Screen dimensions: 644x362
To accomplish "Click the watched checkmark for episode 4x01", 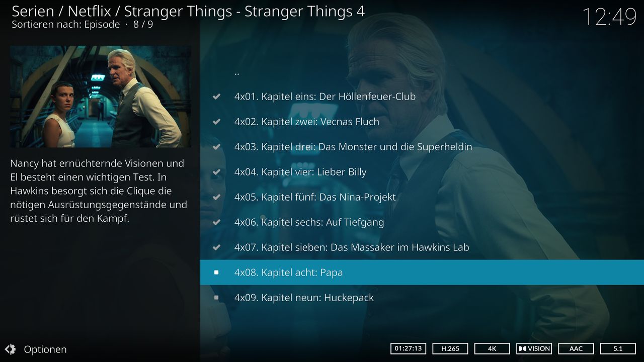I will click(216, 97).
